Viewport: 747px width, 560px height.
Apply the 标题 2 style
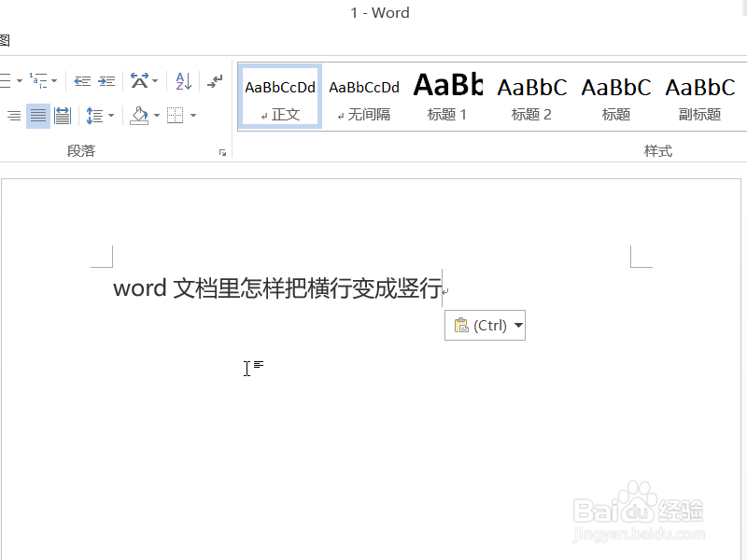[x=531, y=97]
